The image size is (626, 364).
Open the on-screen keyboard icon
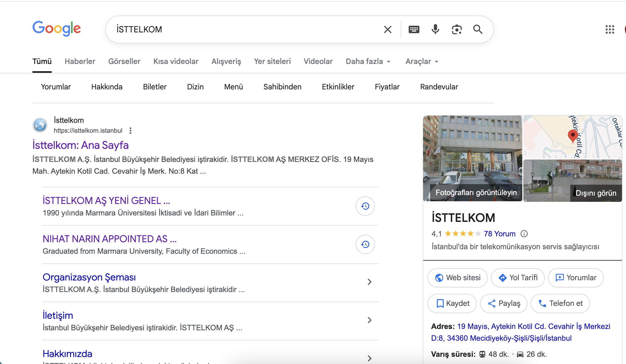(x=414, y=29)
